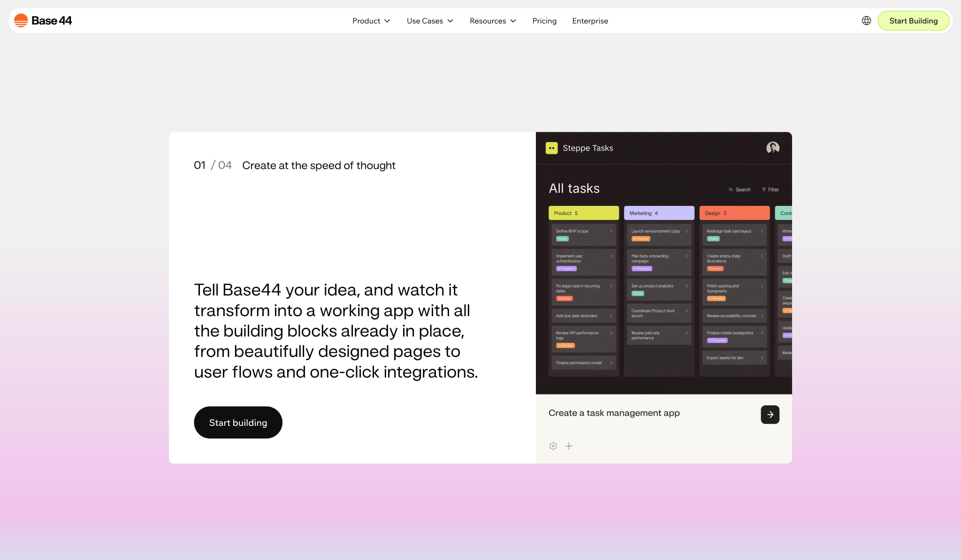
Task: Click the 'Create a task management app' prompt field
Action: (614, 413)
